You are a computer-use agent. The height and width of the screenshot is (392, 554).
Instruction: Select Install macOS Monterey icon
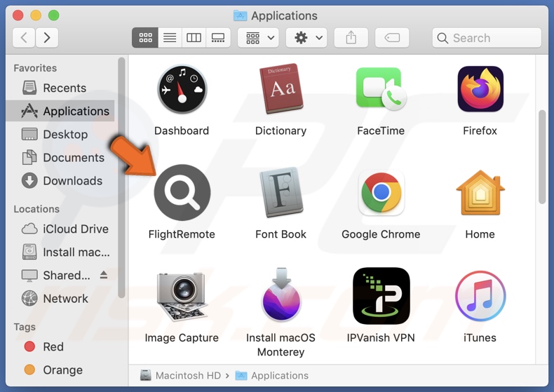pyautogui.click(x=281, y=295)
